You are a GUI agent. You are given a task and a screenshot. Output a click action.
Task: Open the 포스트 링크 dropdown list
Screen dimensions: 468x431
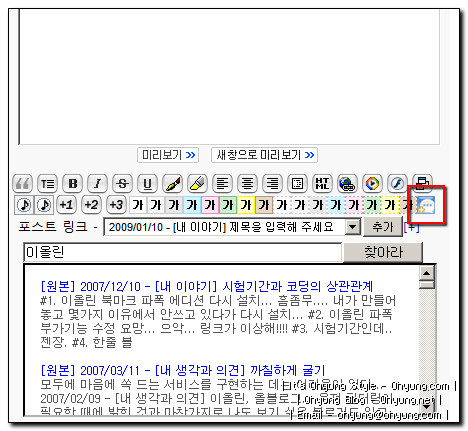coord(353,227)
